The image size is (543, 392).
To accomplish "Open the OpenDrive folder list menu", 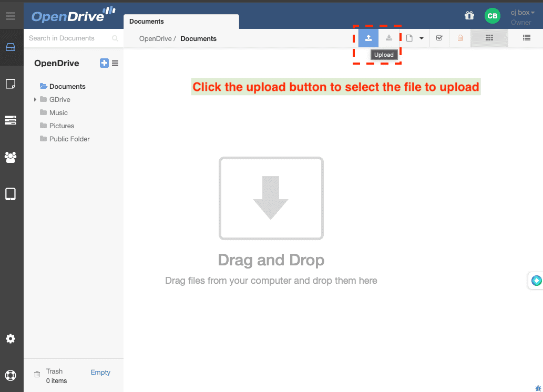I will click(115, 63).
